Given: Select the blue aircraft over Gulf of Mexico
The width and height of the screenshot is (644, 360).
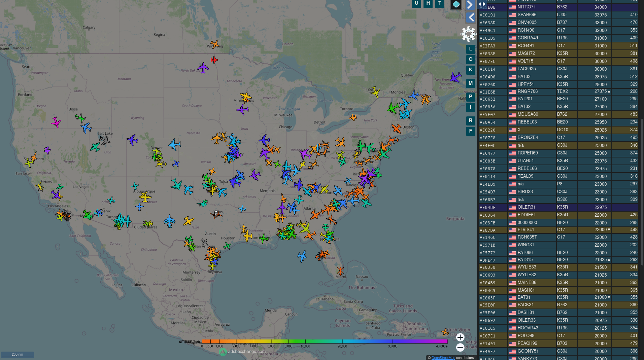Looking at the screenshot, I should coord(302,256).
